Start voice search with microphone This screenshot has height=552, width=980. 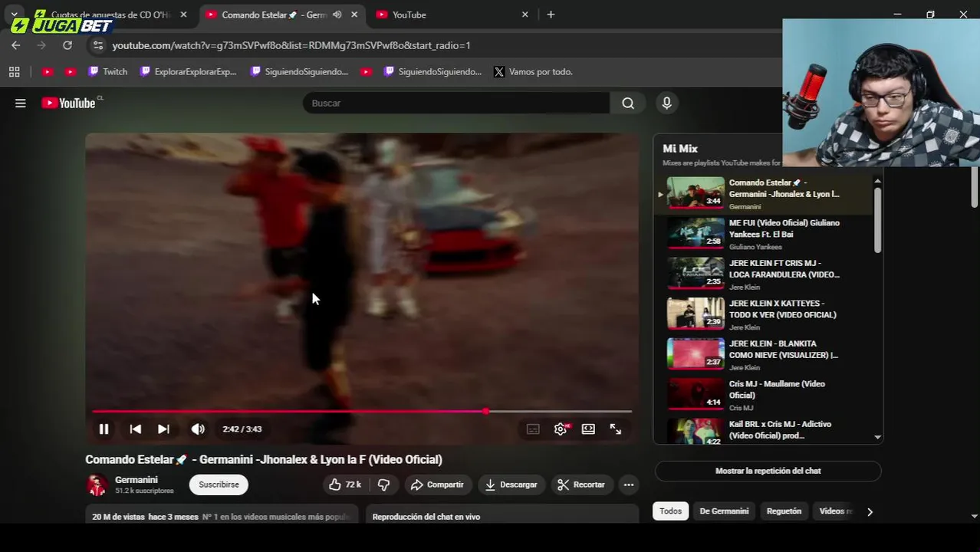[x=666, y=103]
